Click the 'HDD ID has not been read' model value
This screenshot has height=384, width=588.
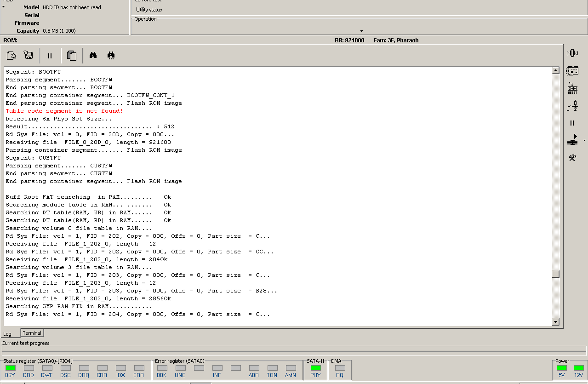tap(72, 7)
